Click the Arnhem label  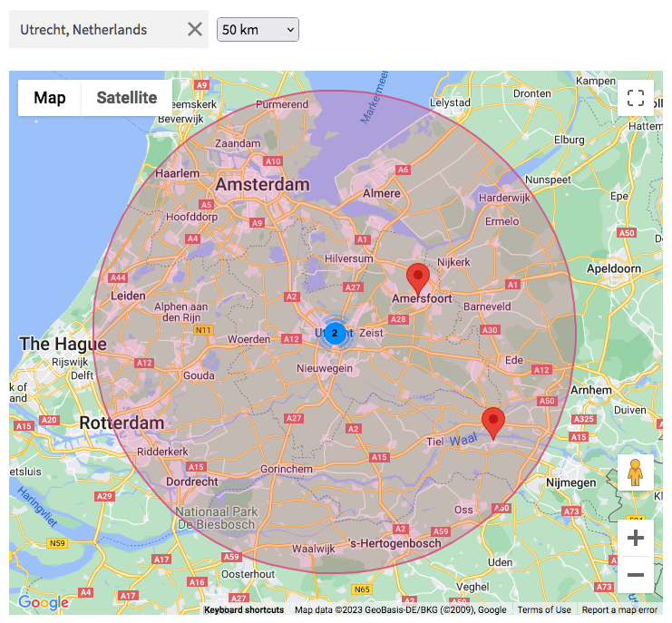tap(591, 390)
